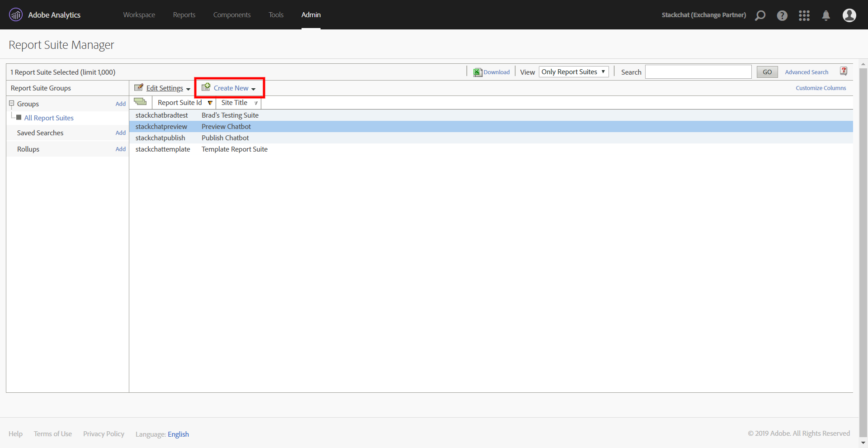The width and height of the screenshot is (868, 448).
Task: Click Brad's Testing Suite title
Action: (230, 115)
